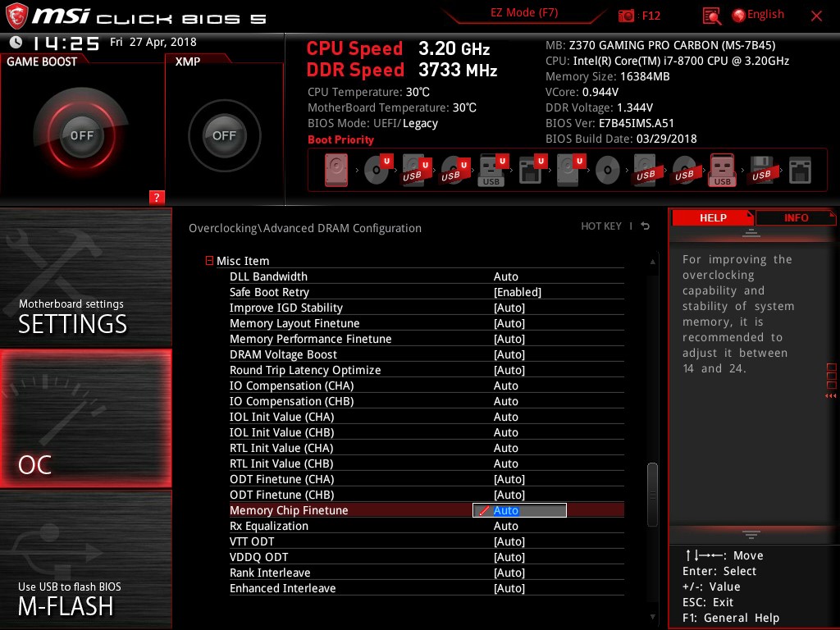Screen dimensions: 840x630
Task: Select the last network boot device icon
Action: click(x=800, y=171)
